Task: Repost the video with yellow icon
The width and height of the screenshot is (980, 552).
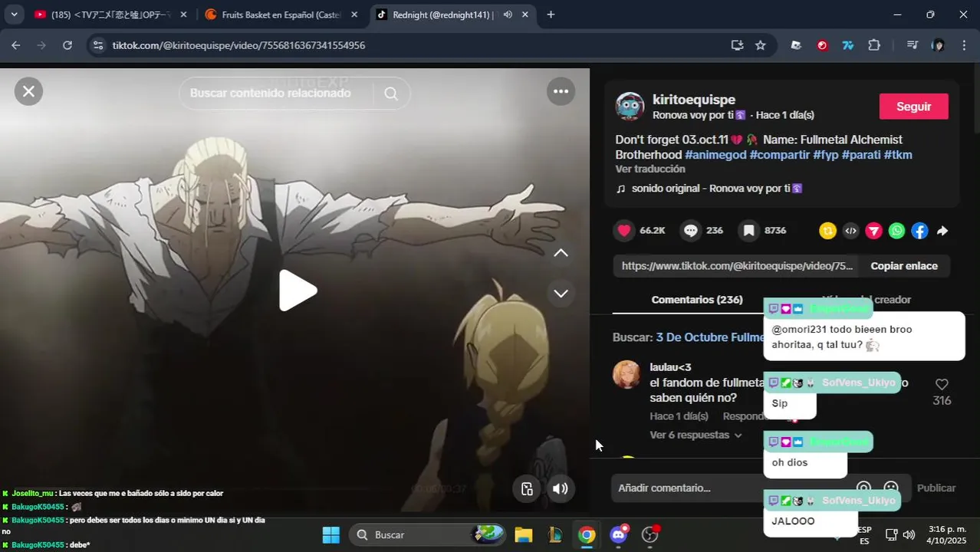Action: click(x=827, y=230)
